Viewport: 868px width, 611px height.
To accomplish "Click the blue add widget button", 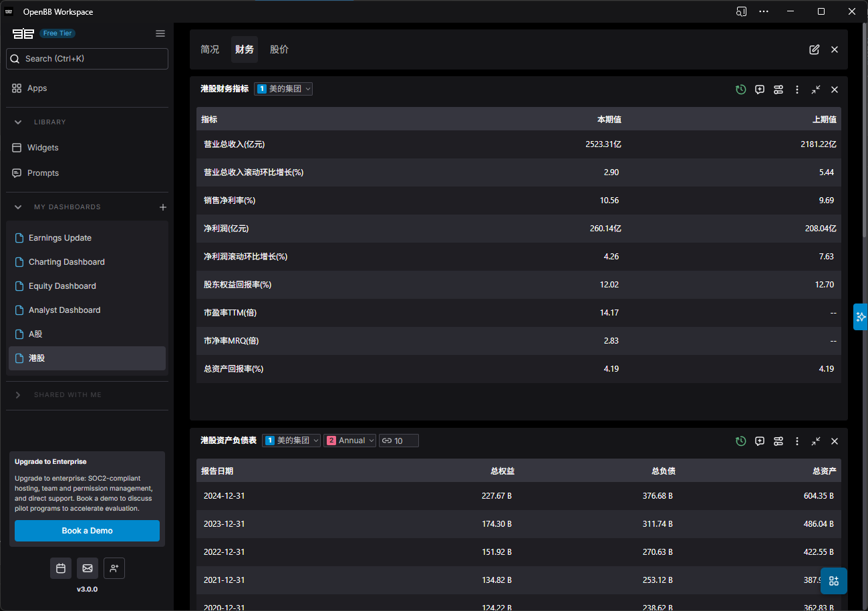I will click(834, 581).
